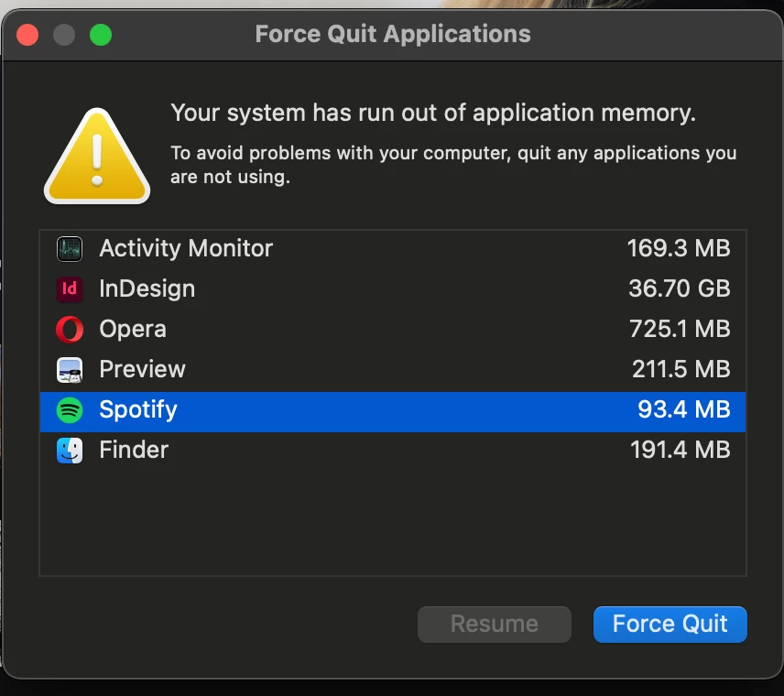Click the Force Quit Applications title bar
Screen dimensions: 784x696
point(392,35)
